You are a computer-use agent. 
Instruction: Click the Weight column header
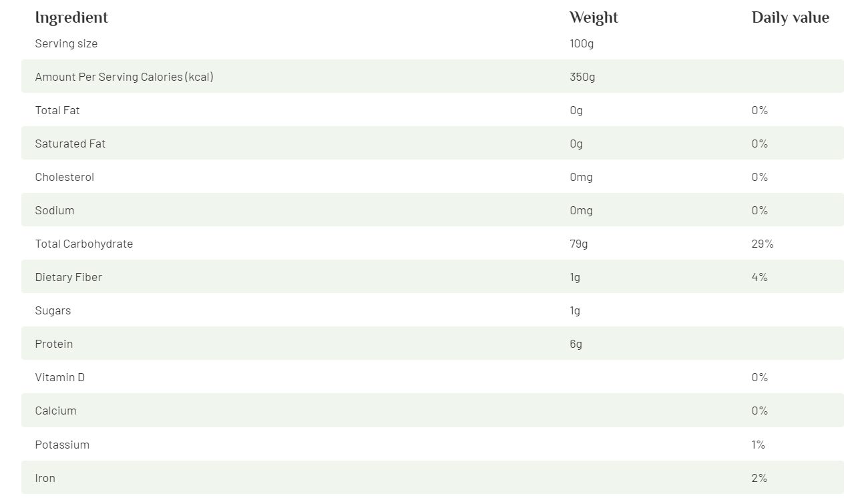[x=594, y=18]
